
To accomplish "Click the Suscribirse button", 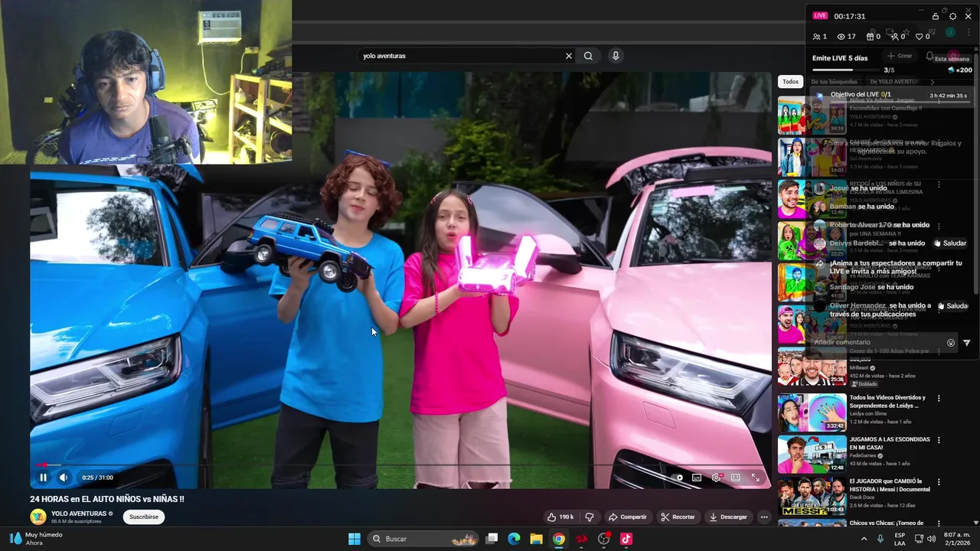I will click(144, 517).
